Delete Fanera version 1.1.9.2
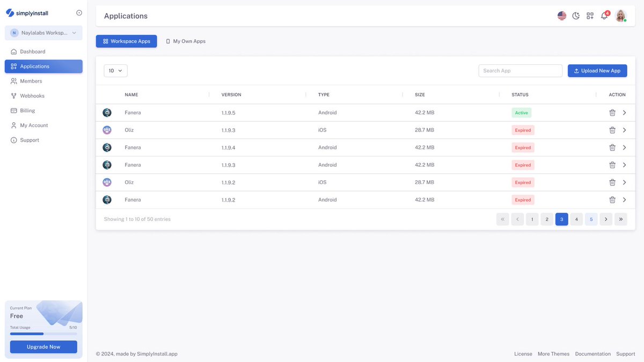This screenshot has width=644, height=362. (x=612, y=200)
